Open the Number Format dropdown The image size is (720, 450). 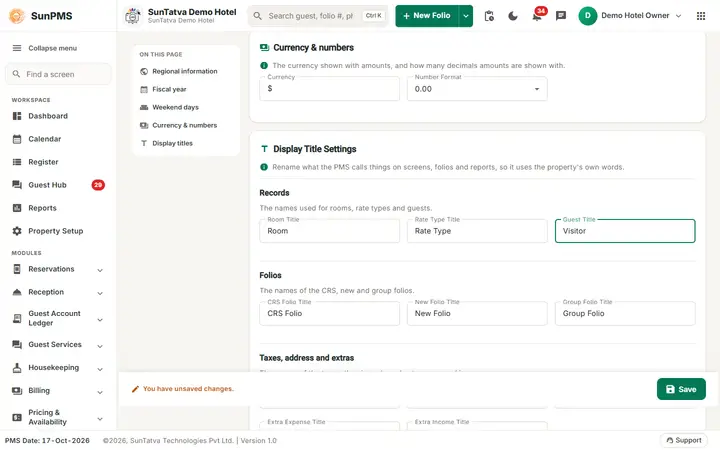click(x=477, y=89)
